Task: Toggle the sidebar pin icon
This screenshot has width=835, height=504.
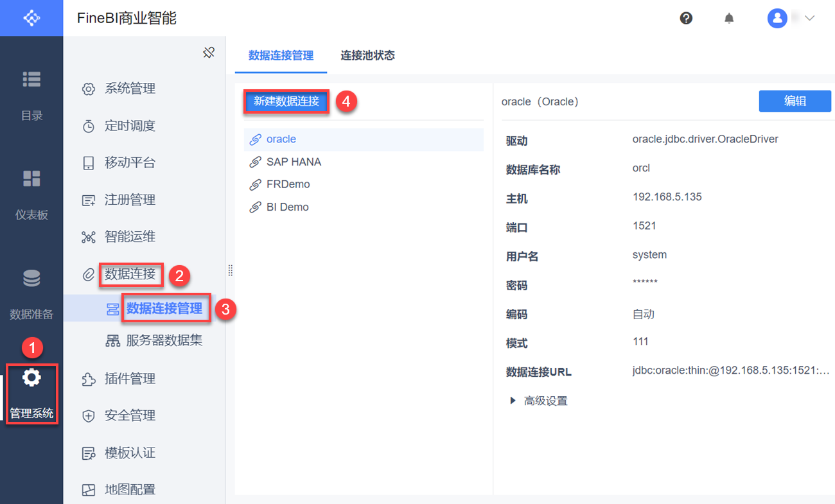Action: [x=209, y=53]
